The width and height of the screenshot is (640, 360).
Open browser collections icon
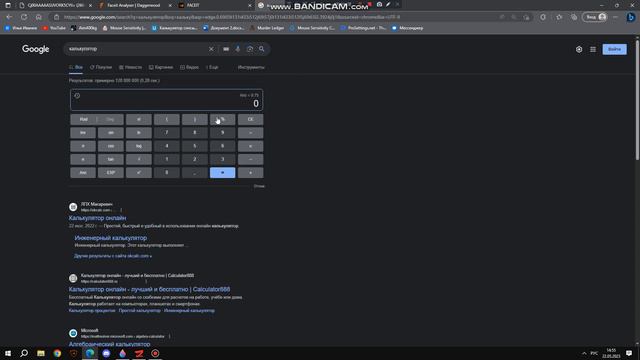click(574, 17)
